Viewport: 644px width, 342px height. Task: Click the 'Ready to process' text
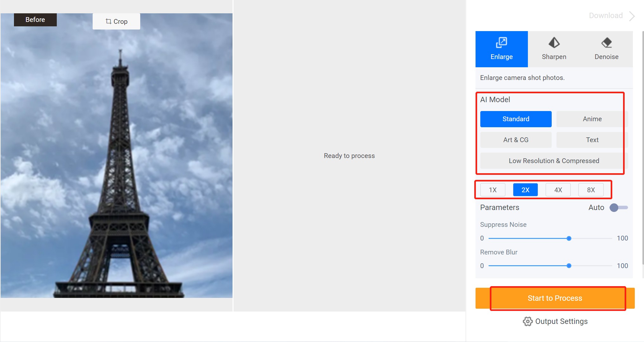tap(349, 156)
